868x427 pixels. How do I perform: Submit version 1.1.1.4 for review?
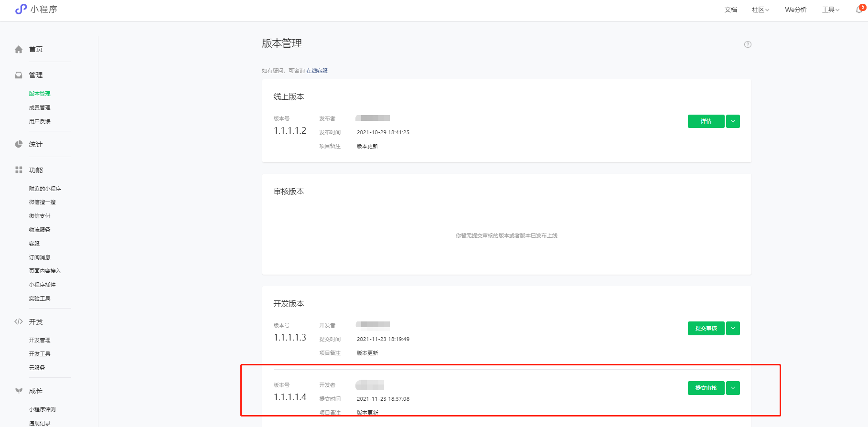[706, 388]
